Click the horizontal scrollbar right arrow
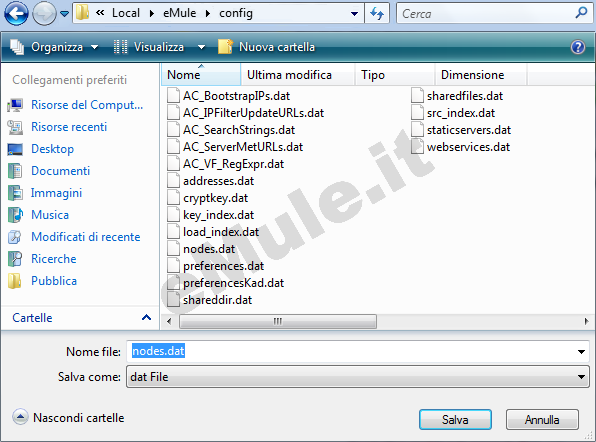This screenshot has width=596, height=442. (x=586, y=322)
